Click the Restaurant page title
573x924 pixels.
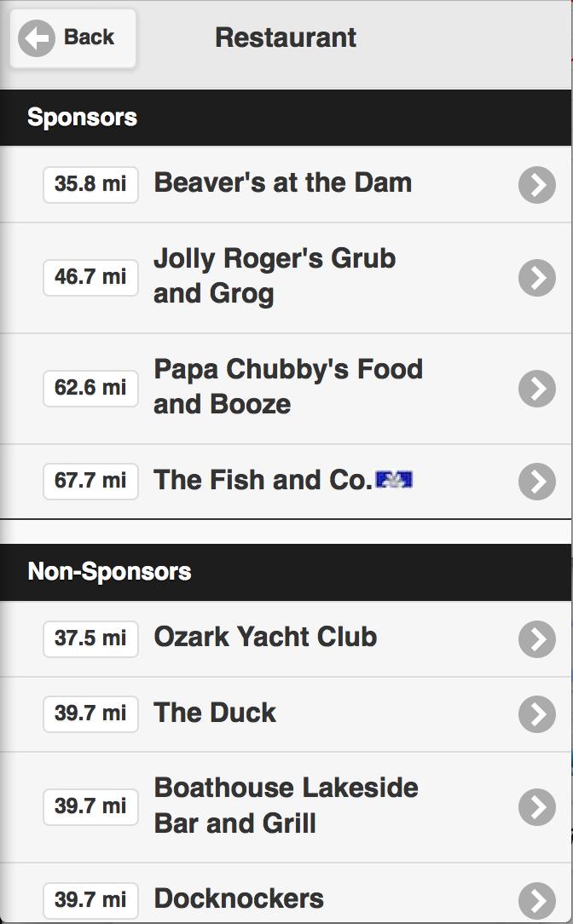point(286,38)
